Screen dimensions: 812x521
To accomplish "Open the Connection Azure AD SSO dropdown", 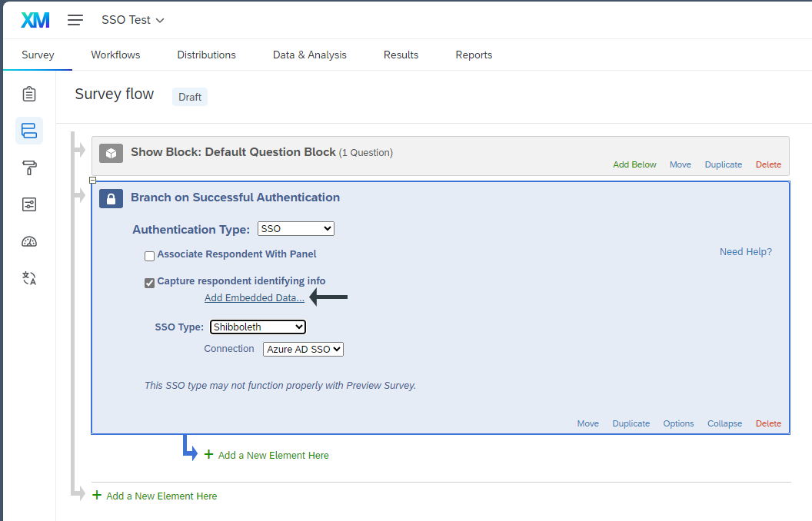I will (303, 349).
